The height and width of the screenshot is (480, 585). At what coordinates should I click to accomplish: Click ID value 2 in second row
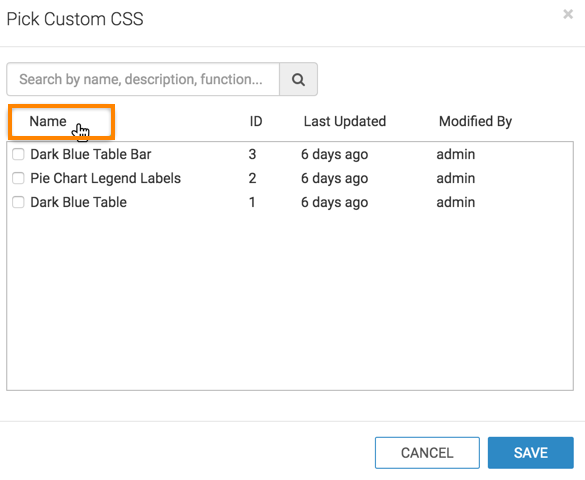click(253, 178)
